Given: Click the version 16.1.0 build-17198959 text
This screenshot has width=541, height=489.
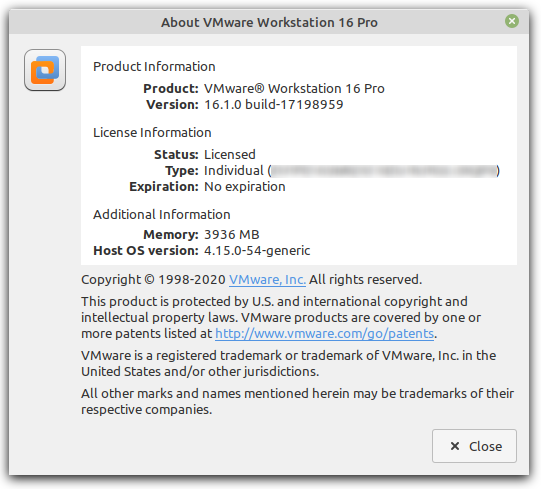Looking at the screenshot, I should tap(274, 105).
